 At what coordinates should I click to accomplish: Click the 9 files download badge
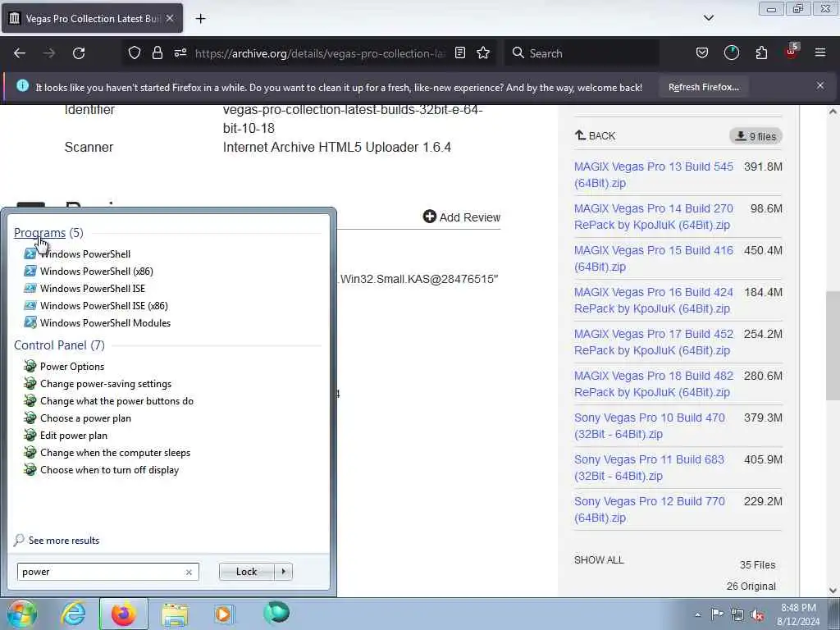pos(756,136)
